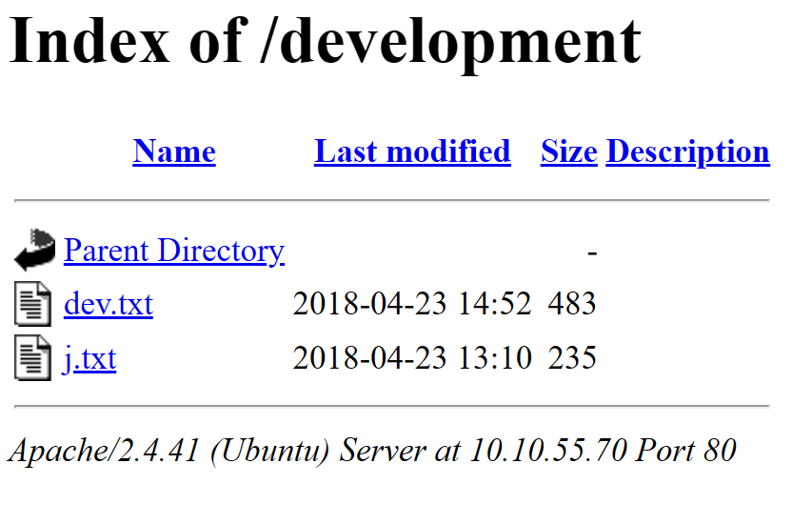The height and width of the screenshot is (524, 812).
Task: Open the j.txt file link
Action: pyautogui.click(x=89, y=359)
